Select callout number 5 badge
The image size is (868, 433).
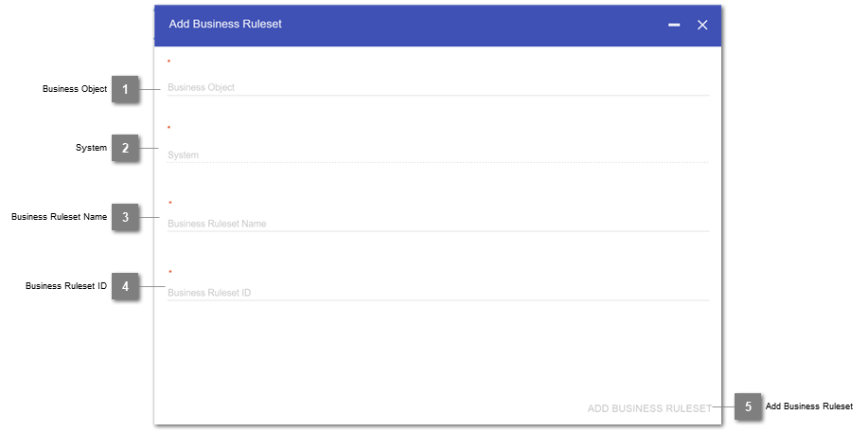(x=748, y=407)
